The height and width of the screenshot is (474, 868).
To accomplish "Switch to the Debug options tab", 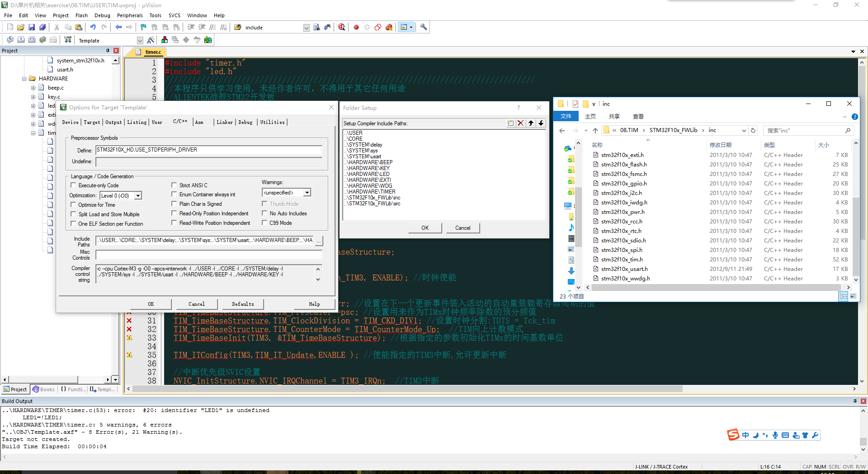I will click(245, 122).
